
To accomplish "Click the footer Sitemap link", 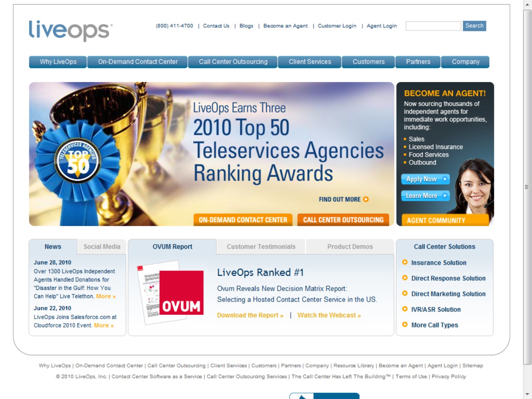I will [473, 366].
